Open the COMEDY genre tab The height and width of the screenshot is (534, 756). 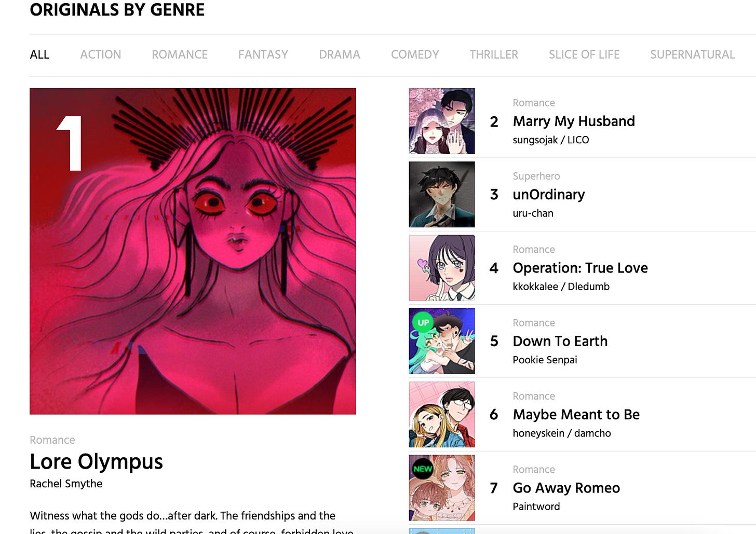415,54
